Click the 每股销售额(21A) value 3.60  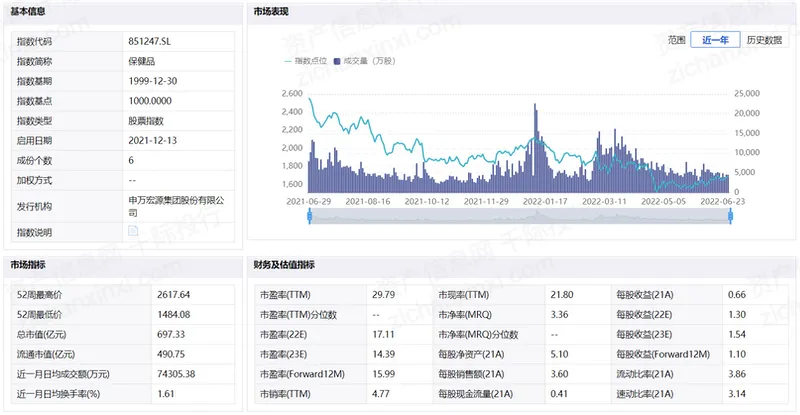point(559,374)
